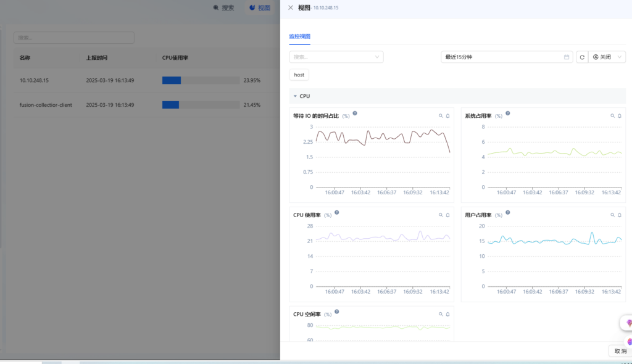Image resolution: width=632 pixels, height=364 pixels.
Task: Set alert bell on 系统占用率 chart
Action: click(620, 116)
